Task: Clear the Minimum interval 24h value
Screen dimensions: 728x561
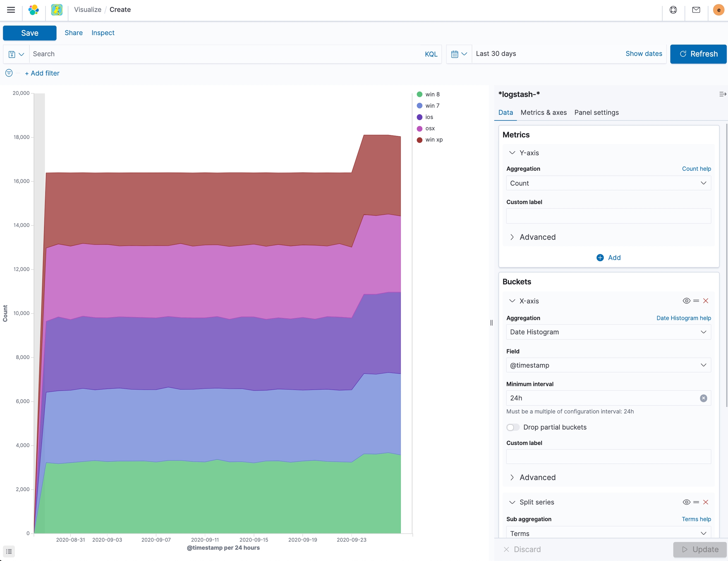Action: pyautogui.click(x=703, y=398)
